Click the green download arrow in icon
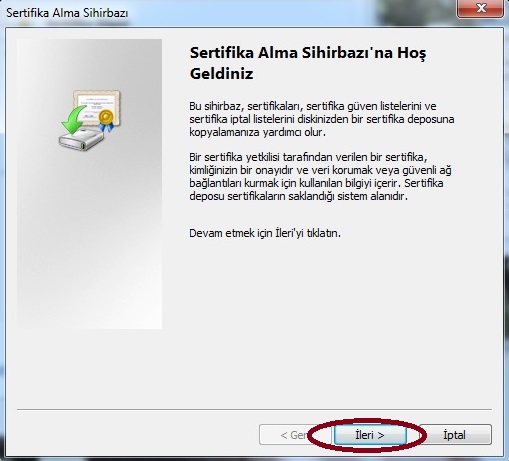 click(74, 119)
